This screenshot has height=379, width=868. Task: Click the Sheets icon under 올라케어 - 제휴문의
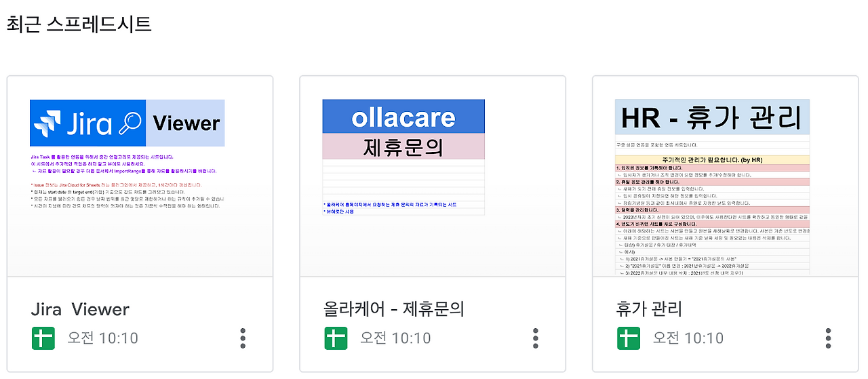pos(336,338)
